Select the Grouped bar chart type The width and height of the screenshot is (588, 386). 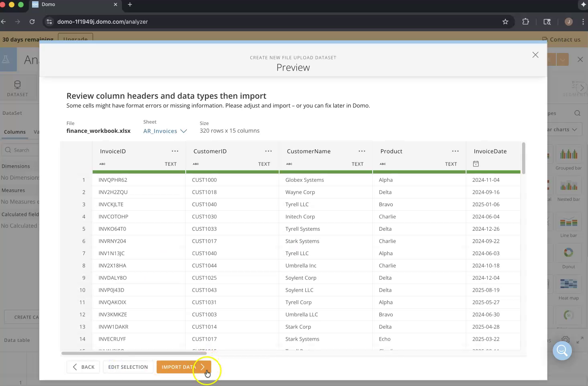tap(568, 158)
